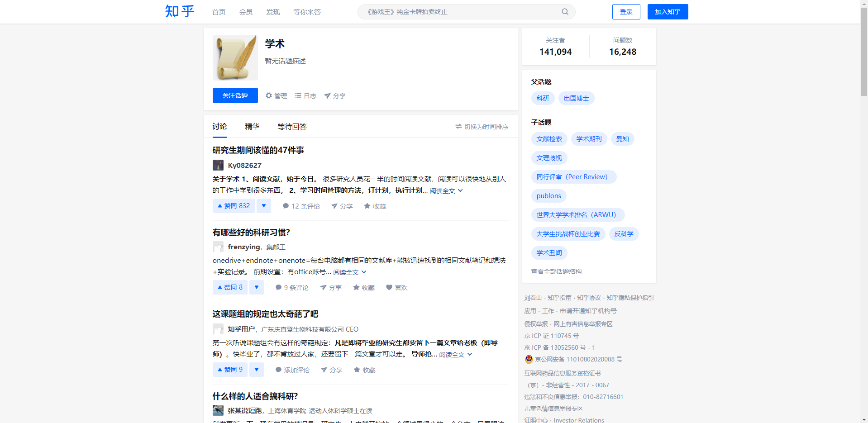
Task: Open the 发现 menu item
Action: [x=272, y=11]
